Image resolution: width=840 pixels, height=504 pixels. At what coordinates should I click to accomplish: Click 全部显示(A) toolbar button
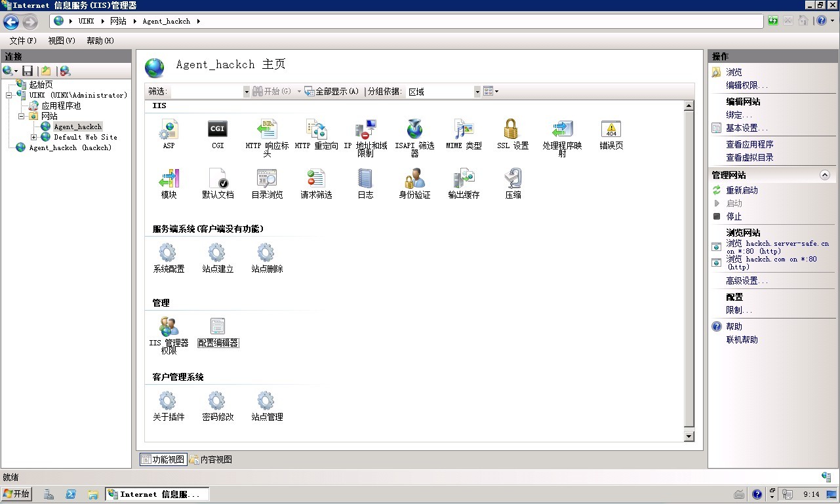(332, 92)
